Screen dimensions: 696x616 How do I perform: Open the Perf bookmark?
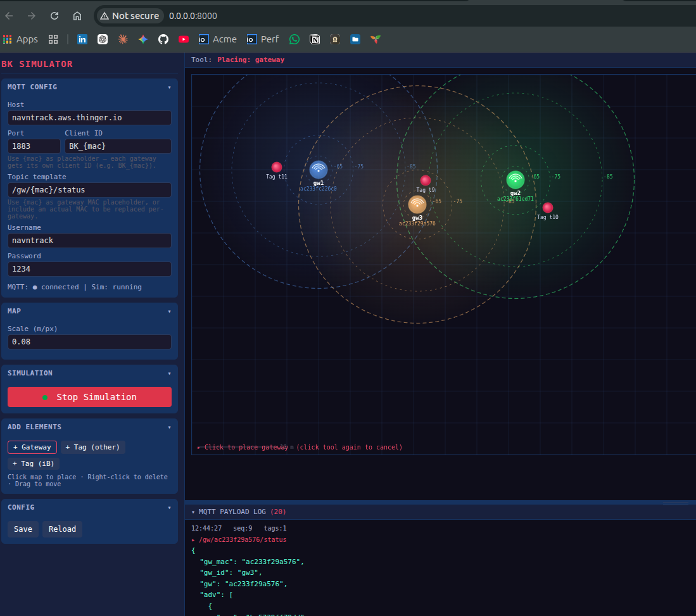(x=263, y=39)
